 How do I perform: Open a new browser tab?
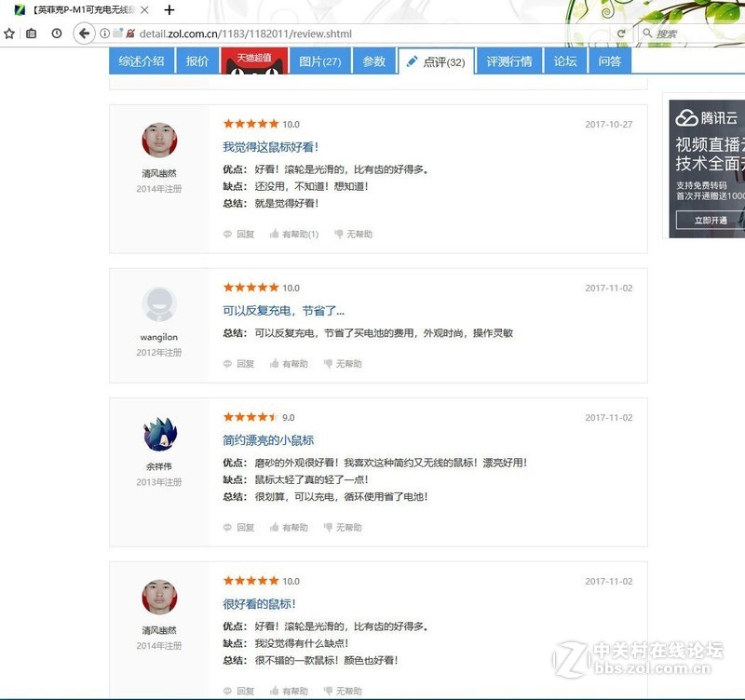click(x=169, y=9)
